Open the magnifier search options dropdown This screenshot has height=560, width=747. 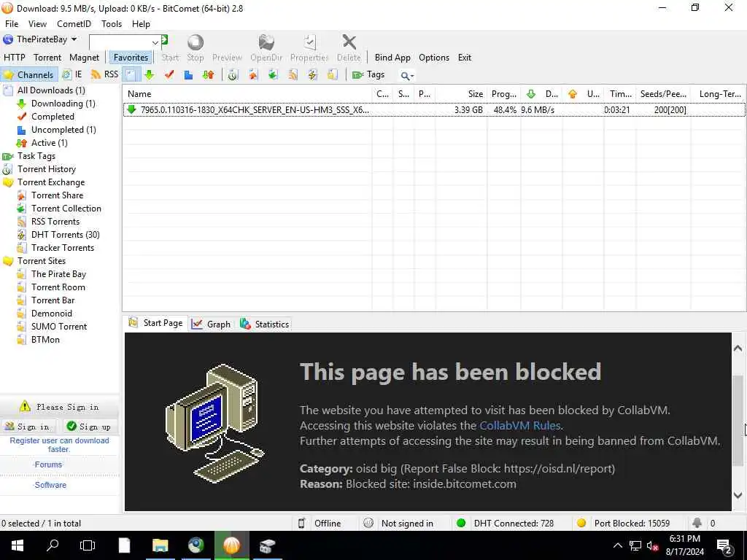tap(407, 75)
